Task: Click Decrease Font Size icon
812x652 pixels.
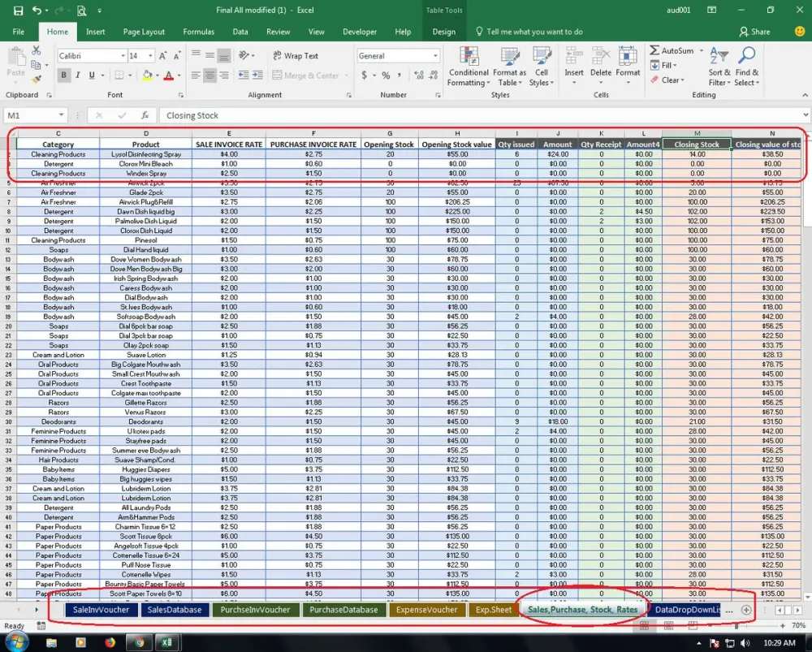Action: pos(176,55)
